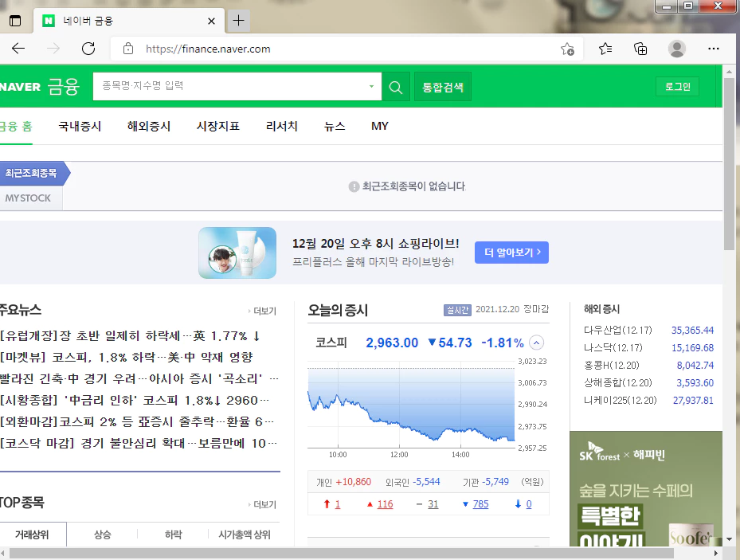Screen dimensions: 740x560
Task: Go back to previous page
Action: tap(18, 49)
